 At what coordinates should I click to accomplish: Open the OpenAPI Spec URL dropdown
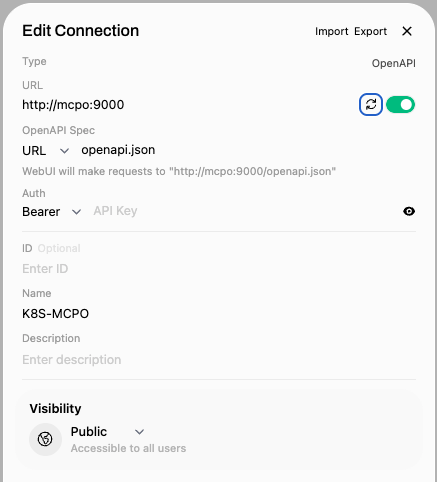click(x=46, y=151)
